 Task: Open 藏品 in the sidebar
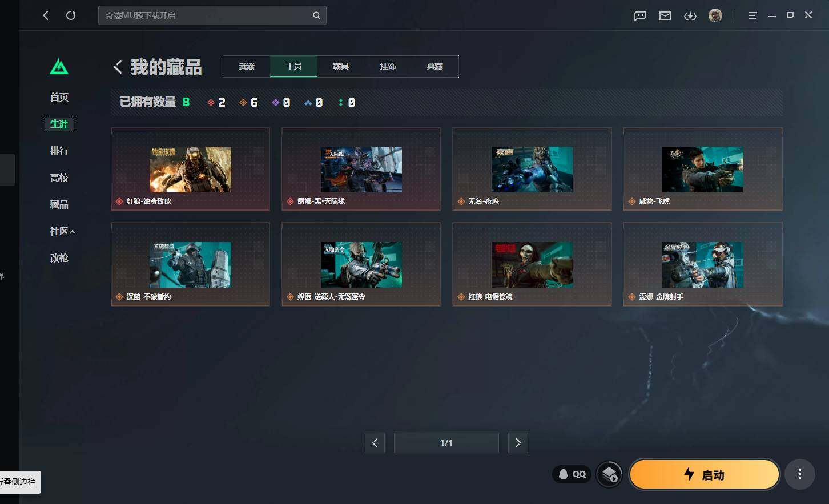59,204
